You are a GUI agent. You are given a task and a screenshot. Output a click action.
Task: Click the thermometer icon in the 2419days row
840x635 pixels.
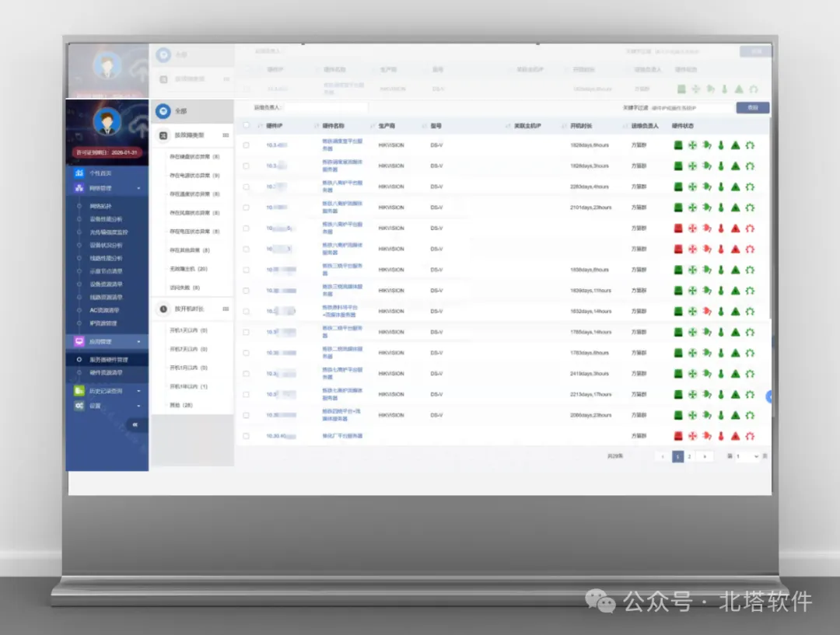(x=721, y=374)
